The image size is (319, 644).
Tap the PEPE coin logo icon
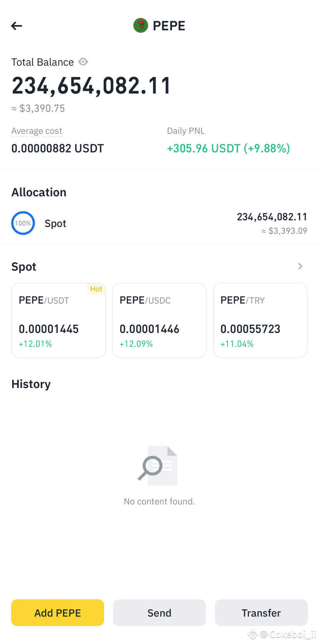[x=141, y=25]
